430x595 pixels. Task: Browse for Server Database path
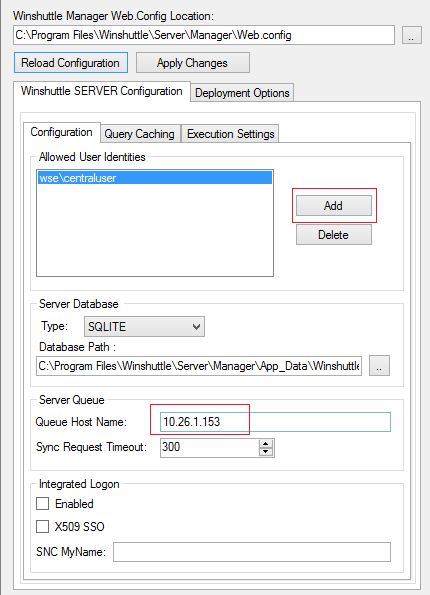point(379,365)
